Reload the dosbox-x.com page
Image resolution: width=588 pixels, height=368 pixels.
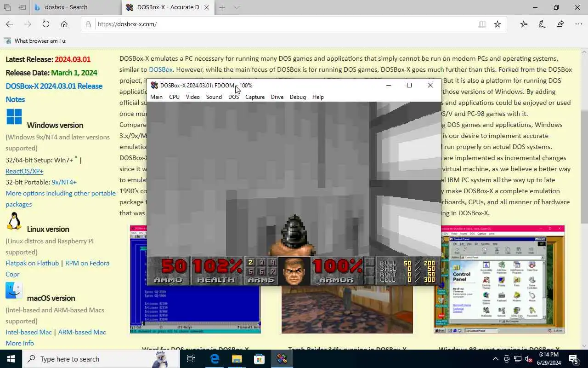[x=46, y=24]
